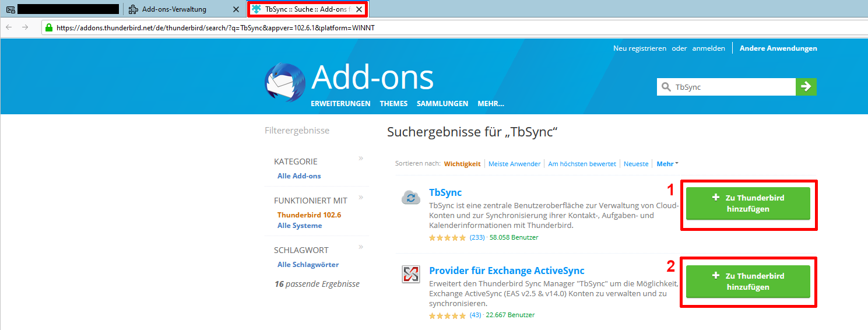The width and height of the screenshot is (868, 330).
Task: Open Andere Anwendungen link
Action: (x=778, y=48)
